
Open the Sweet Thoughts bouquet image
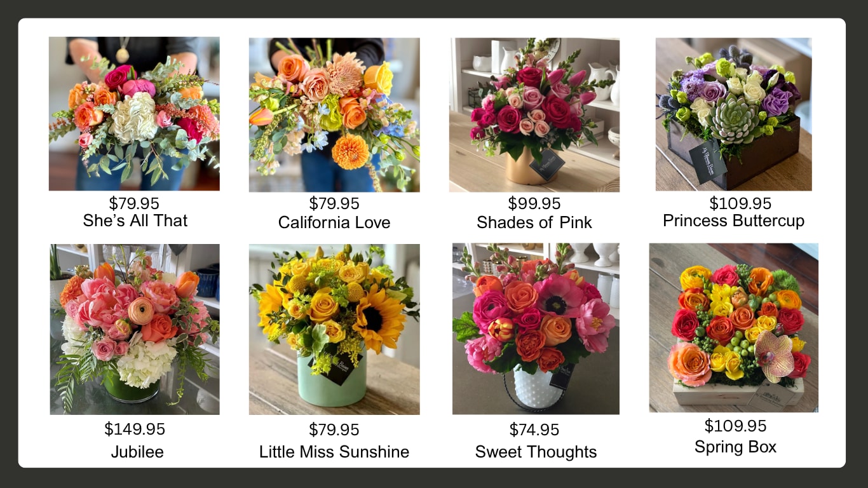536,329
